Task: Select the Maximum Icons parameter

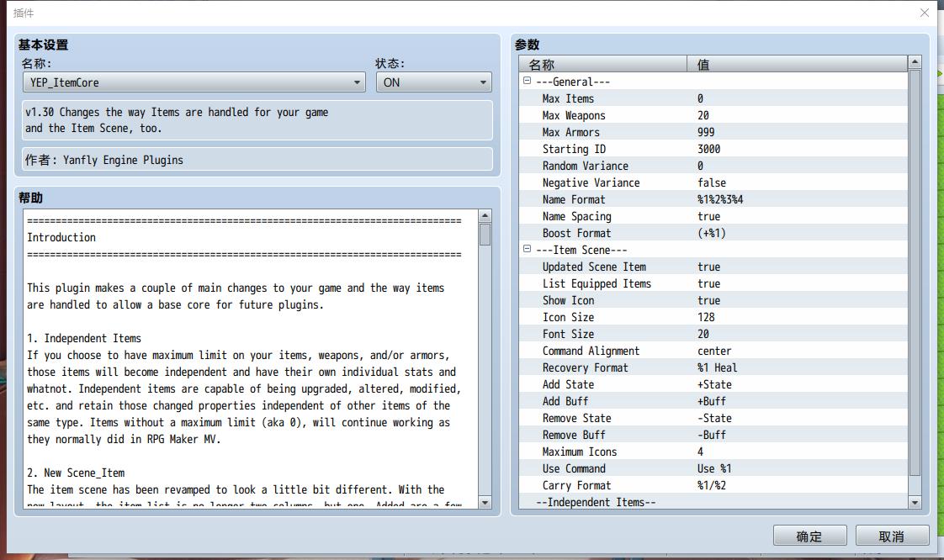Action: tap(713, 452)
